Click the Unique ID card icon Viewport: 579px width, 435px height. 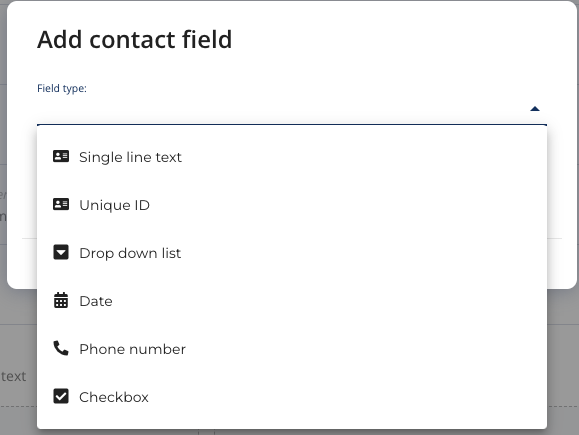(61, 204)
